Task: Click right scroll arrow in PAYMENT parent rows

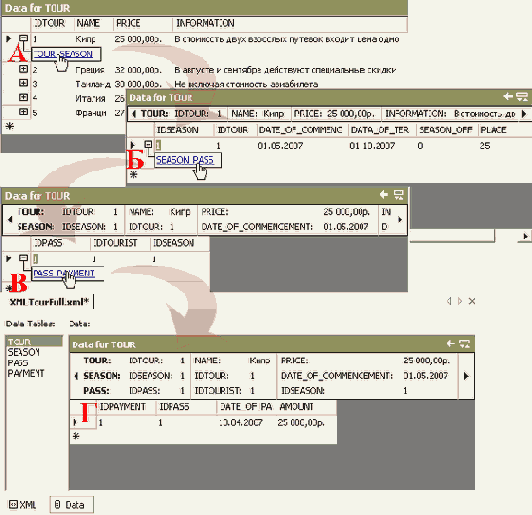Action: pyautogui.click(x=466, y=376)
